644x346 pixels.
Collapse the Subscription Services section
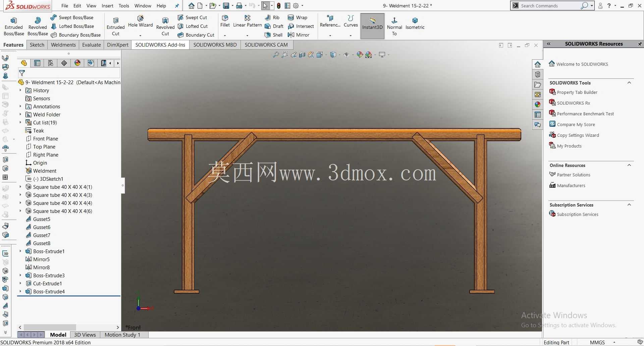pyautogui.click(x=629, y=205)
